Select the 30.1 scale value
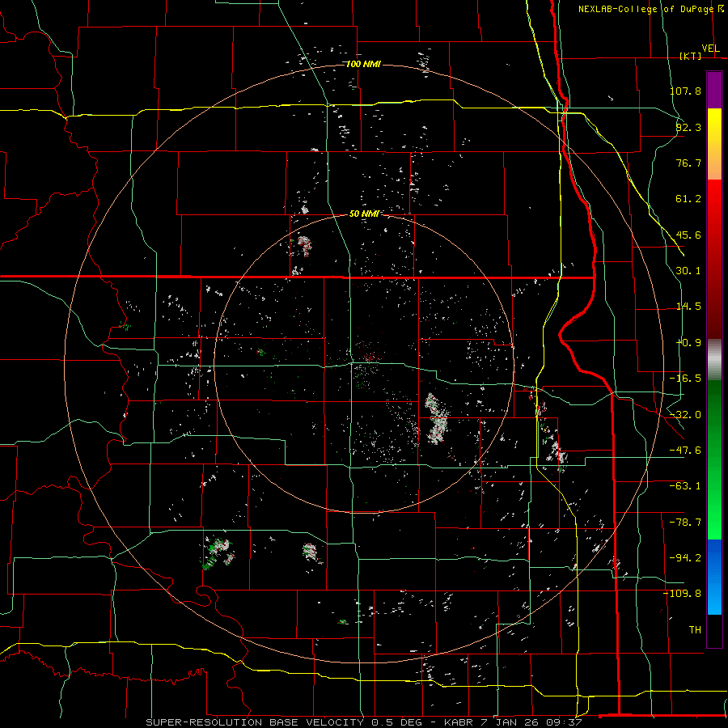Image resolution: width=728 pixels, height=728 pixels. (688, 271)
